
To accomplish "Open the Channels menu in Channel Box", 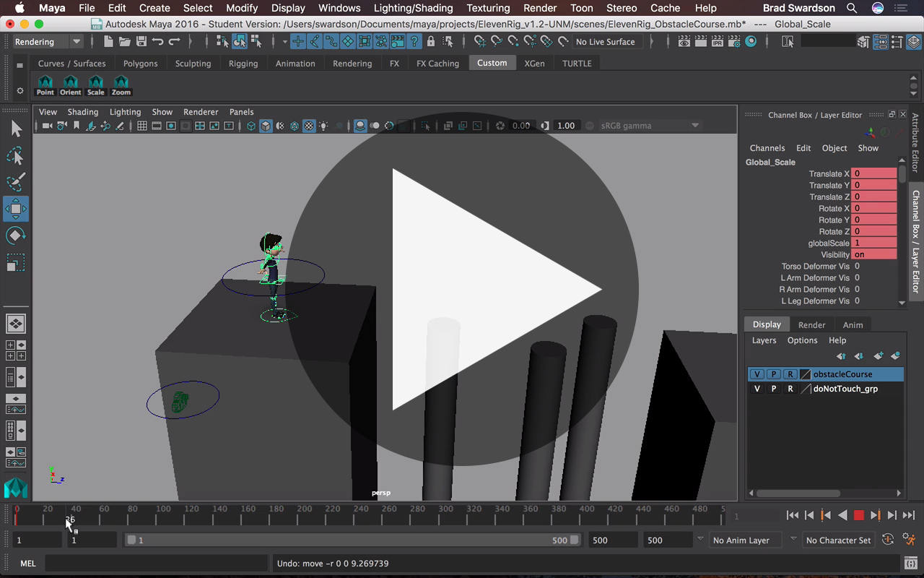I will coord(767,148).
